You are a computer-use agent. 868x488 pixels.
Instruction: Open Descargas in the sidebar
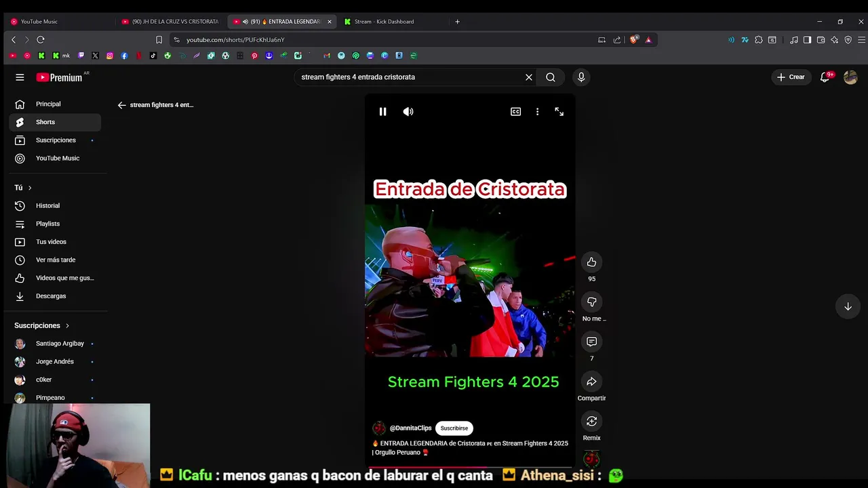[55, 296]
